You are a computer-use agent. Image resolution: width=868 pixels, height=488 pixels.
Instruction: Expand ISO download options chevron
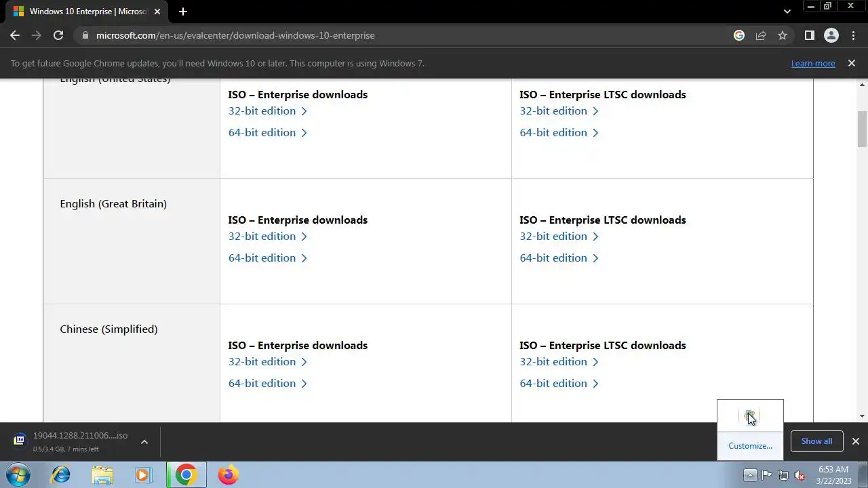coord(144,442)
